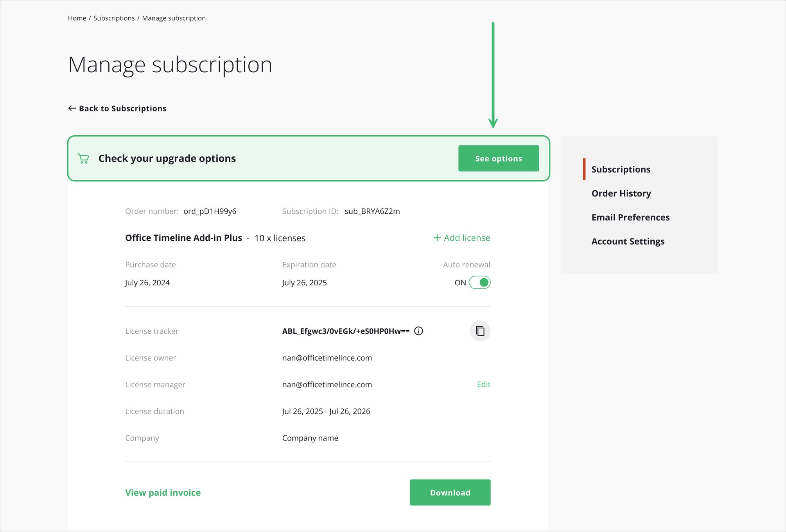
Task: Select order number ord_pD1H99y6
Action: click(x=210, y=211)
